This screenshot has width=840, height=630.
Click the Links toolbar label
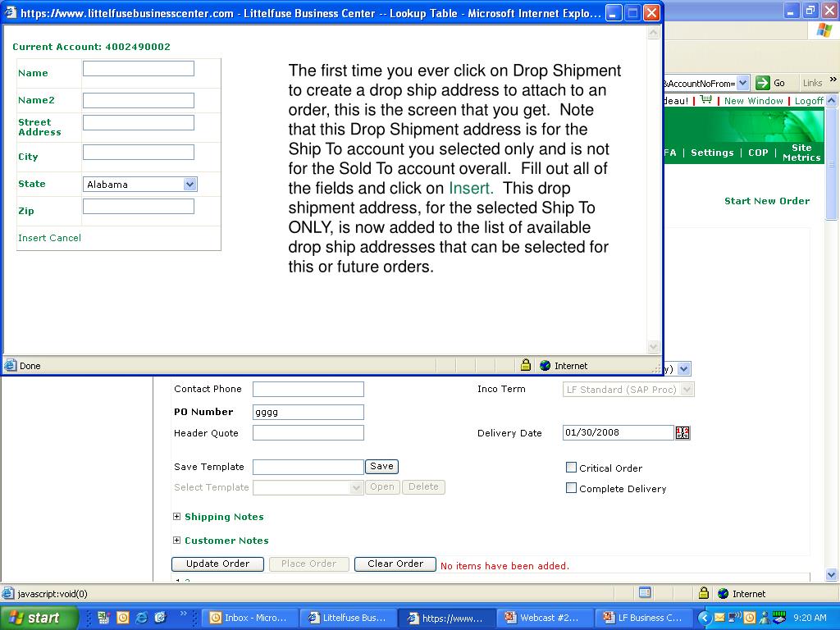click(812, 83)
